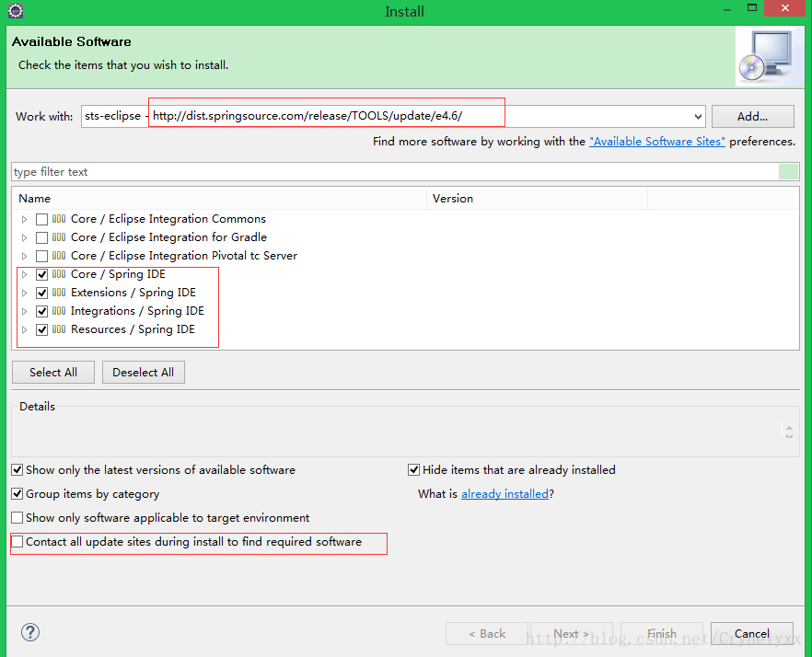
Task: Select Core / Eclipse Integration for Gradle text
Action: pyautogui.click(x=168, y=237)
